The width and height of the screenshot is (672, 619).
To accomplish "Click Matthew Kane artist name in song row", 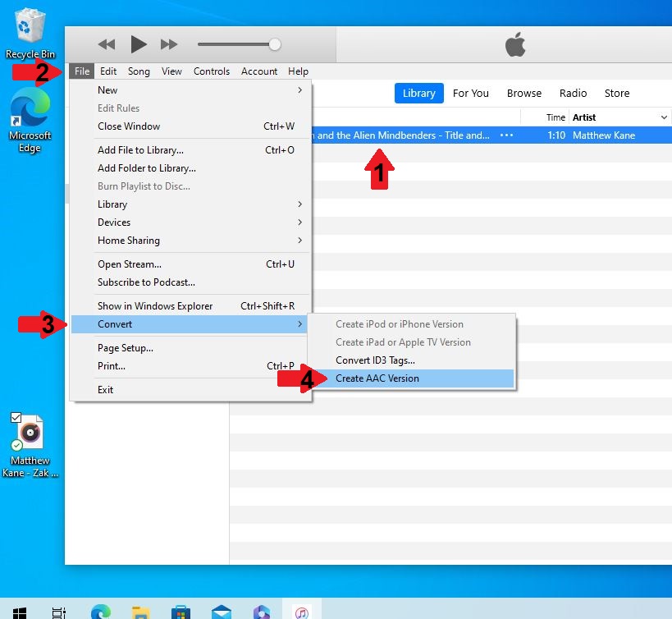I will tap(603, 135).
